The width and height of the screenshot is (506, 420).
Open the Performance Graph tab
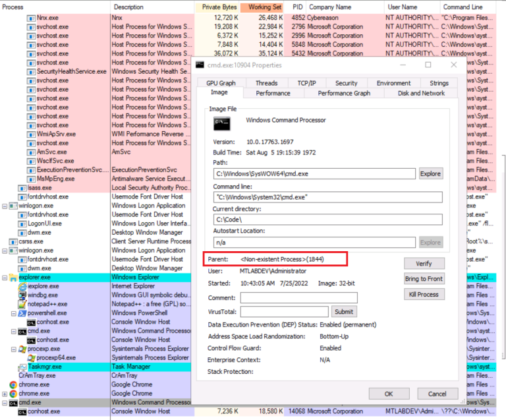(x=344, y=94)
